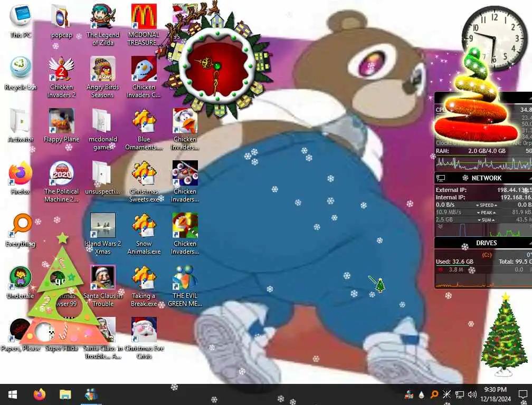
Task: Click the Santa sleigh tray icon
Action: point(409,394)
